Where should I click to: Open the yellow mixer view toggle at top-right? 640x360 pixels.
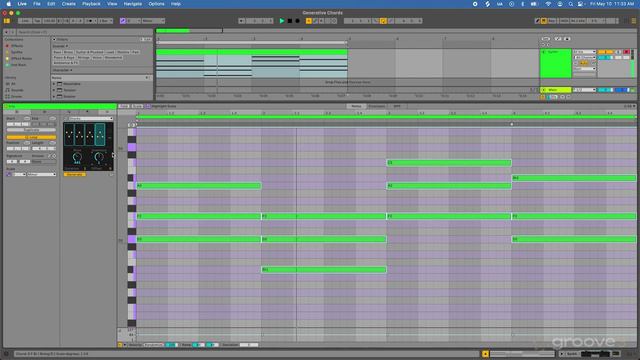click(633, 21)
